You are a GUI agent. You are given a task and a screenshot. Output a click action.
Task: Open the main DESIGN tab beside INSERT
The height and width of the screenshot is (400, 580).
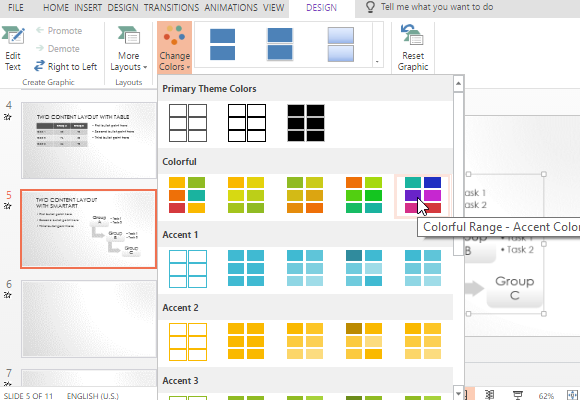click(123, 7)
